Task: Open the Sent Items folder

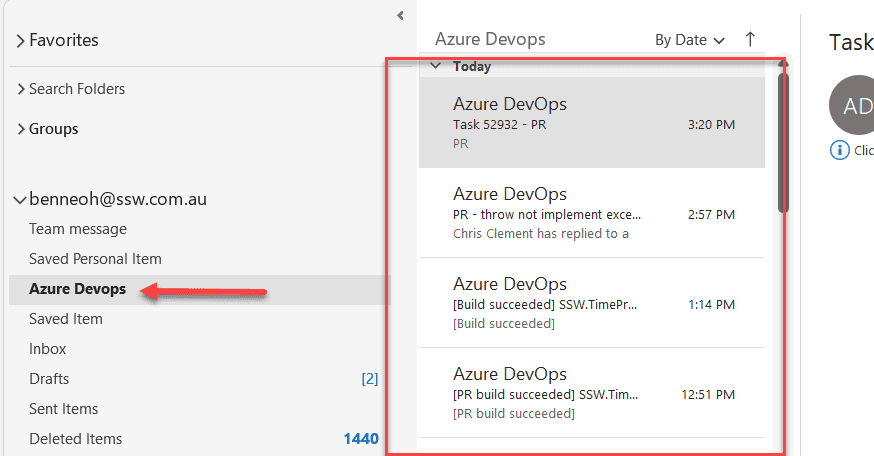Action: 65,409
